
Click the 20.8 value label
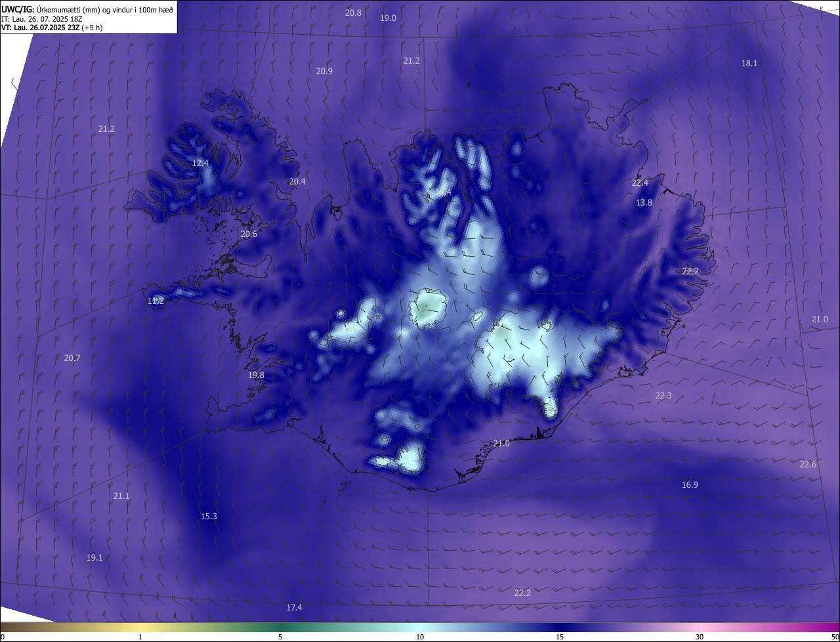point(353,13)
